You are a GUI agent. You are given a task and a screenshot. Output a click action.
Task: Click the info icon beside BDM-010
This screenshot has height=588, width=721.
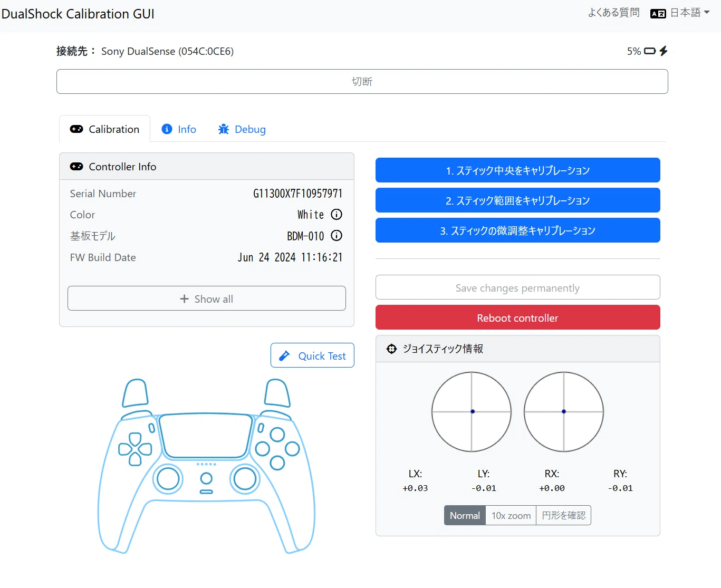click(337, 236)
